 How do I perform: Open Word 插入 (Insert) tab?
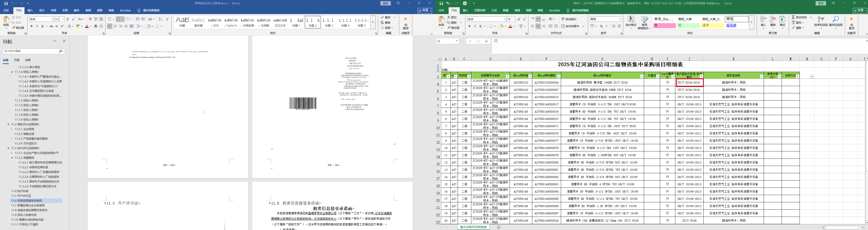[x=30, y=10]
